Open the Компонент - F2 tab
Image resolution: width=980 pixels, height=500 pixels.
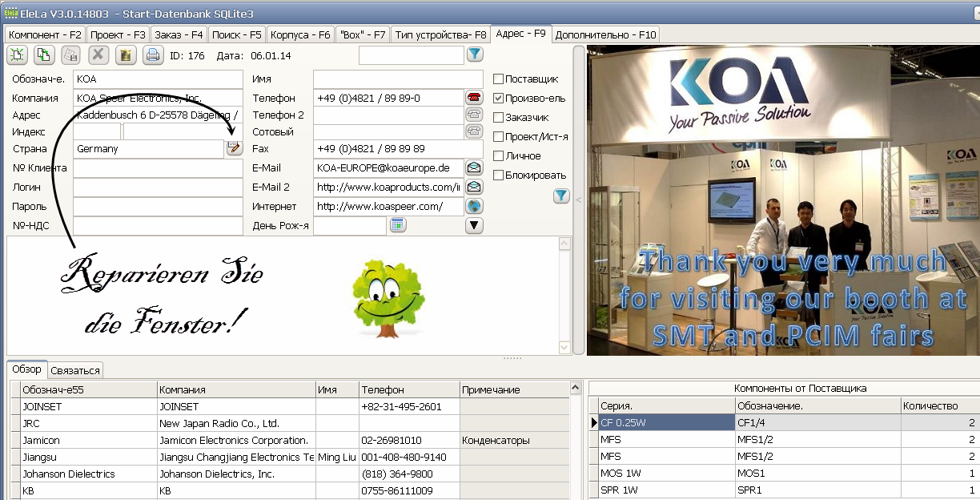(45, 34)
